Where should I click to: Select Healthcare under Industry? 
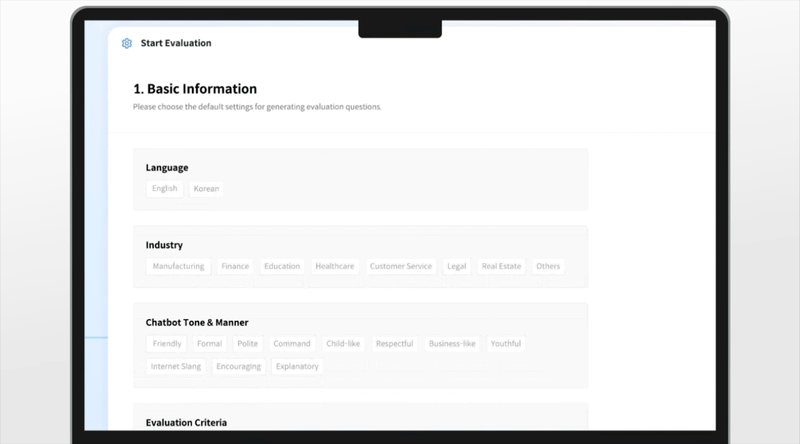335,266
